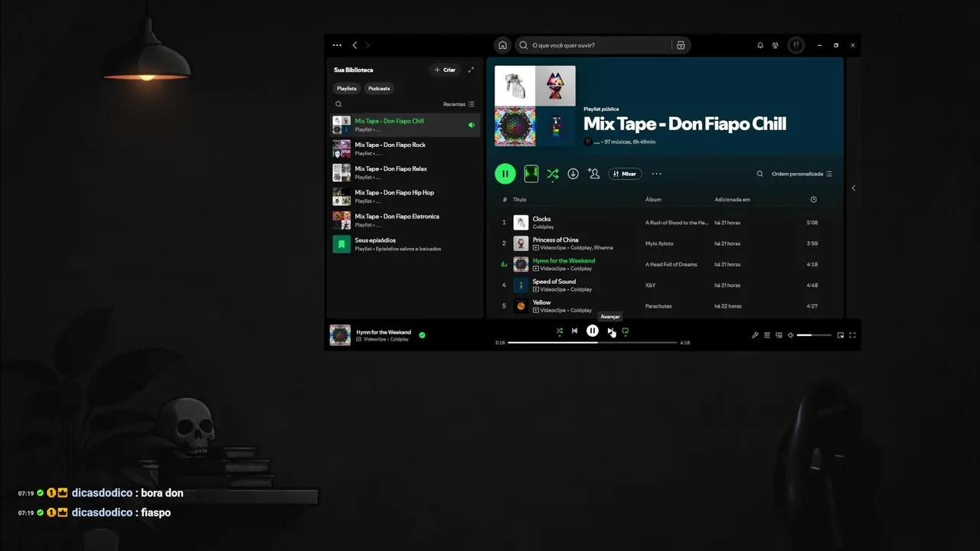This screenshot has height=551, width=980.
Task: Mute volume with the speaker icon
Action: point(791,335)
